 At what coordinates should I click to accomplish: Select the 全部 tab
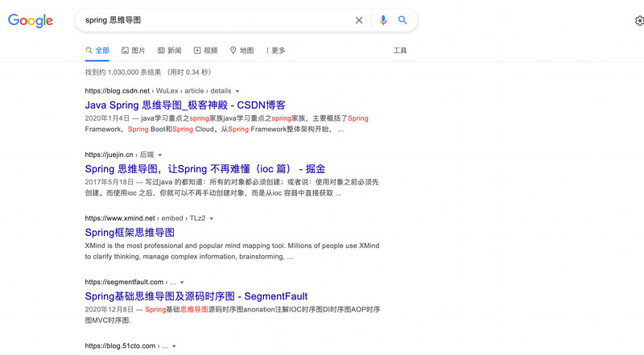(97, 51)
